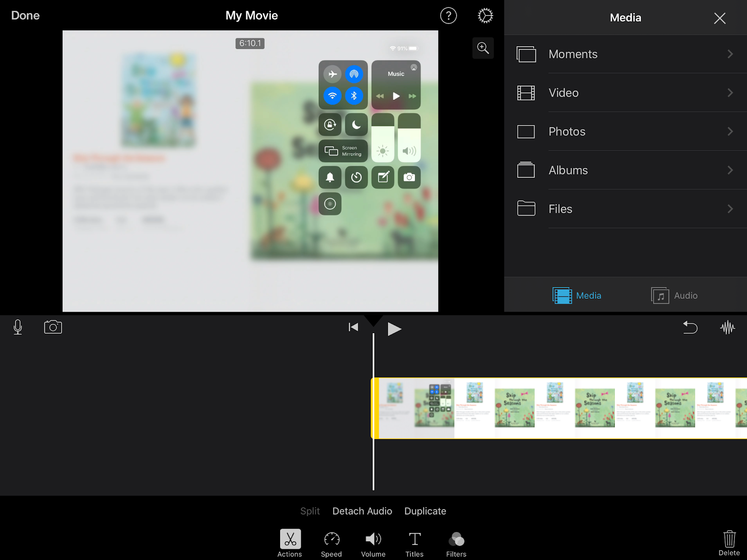Switch to the Media tab
Screen dimensions: 747x560
577,295
